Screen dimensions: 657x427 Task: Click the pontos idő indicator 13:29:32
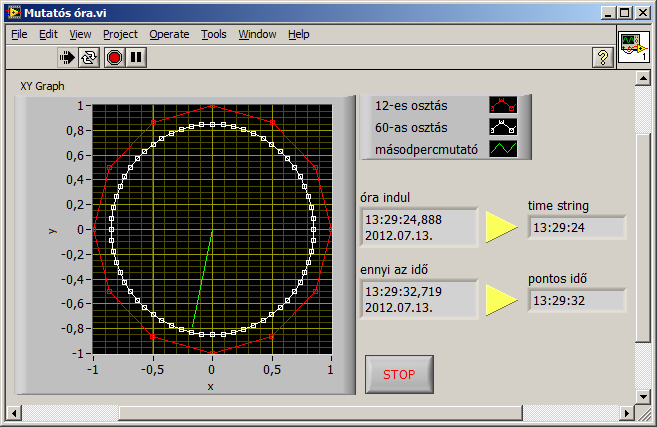[577, 300]
